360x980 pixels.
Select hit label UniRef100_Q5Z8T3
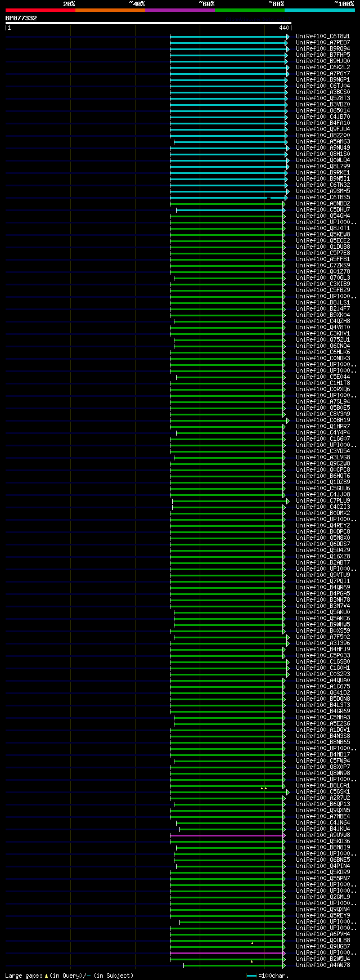pyautogui.click(x=323, y=99)
